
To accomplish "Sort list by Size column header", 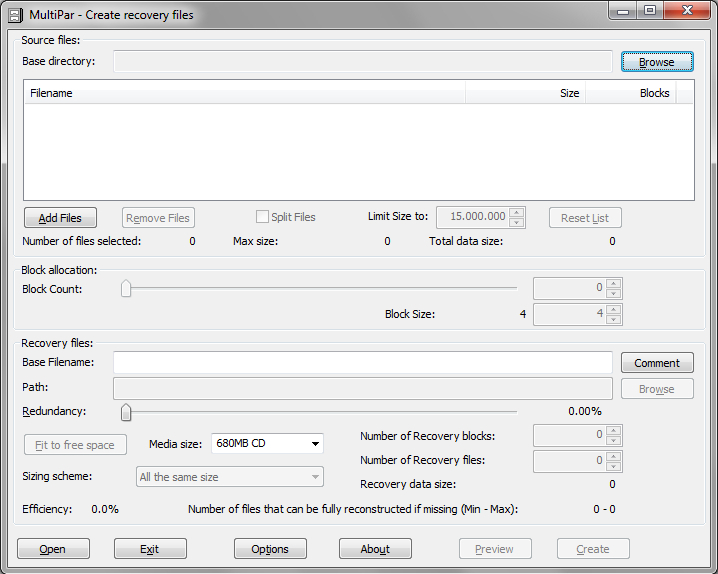I will click(525, 93).
